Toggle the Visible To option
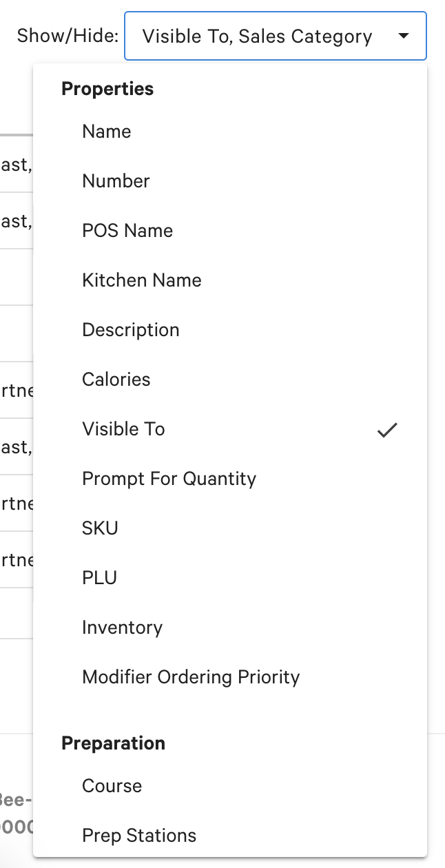Image resolution: width=445 pixels, height=868 pixels. (124, 429)
